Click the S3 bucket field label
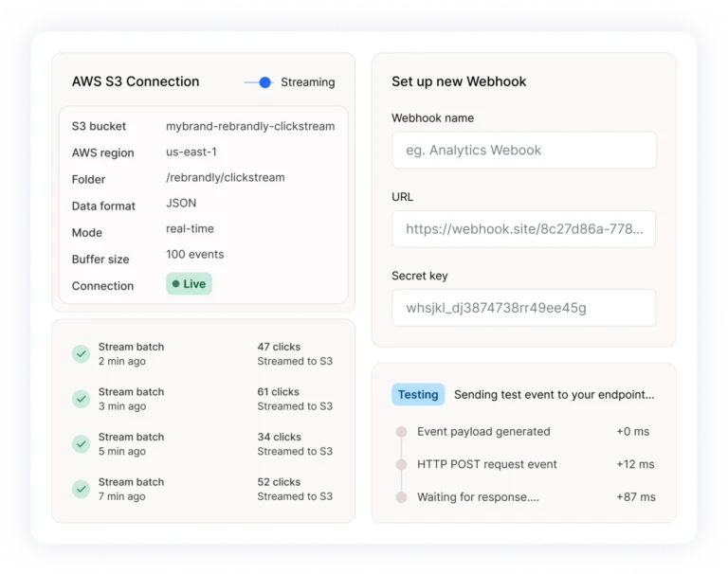The width and height of the screenshot is (728, 574). [x=99, y=126]
